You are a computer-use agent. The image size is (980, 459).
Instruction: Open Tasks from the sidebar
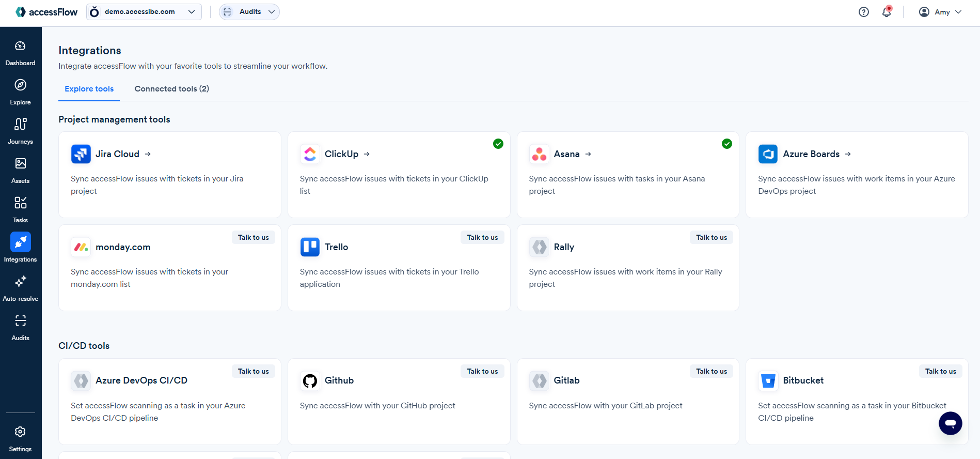20,210
